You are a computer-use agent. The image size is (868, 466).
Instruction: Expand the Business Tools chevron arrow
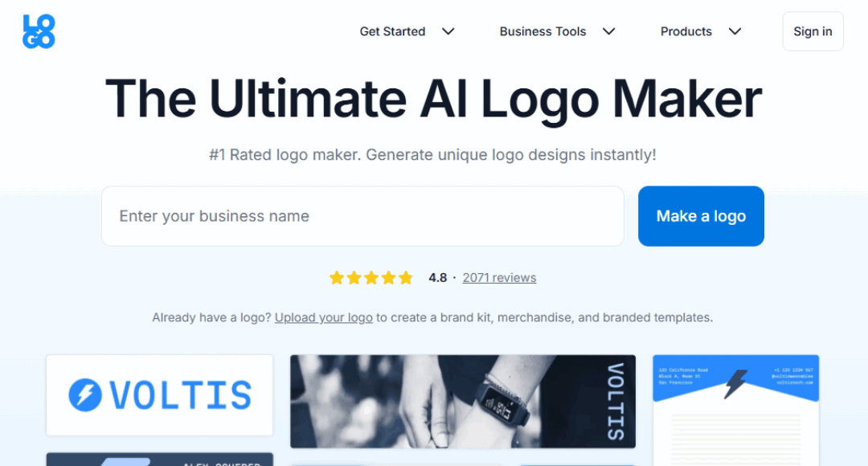point(609,31)
